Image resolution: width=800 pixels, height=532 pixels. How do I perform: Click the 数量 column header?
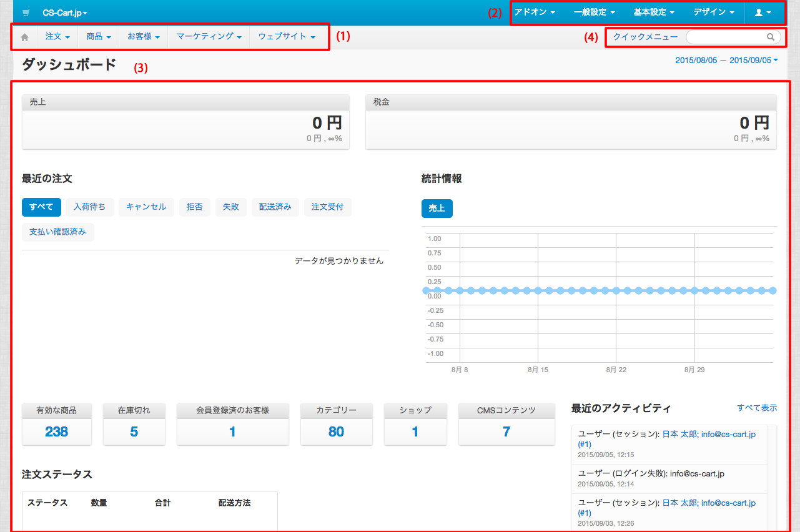click(99, 503)
